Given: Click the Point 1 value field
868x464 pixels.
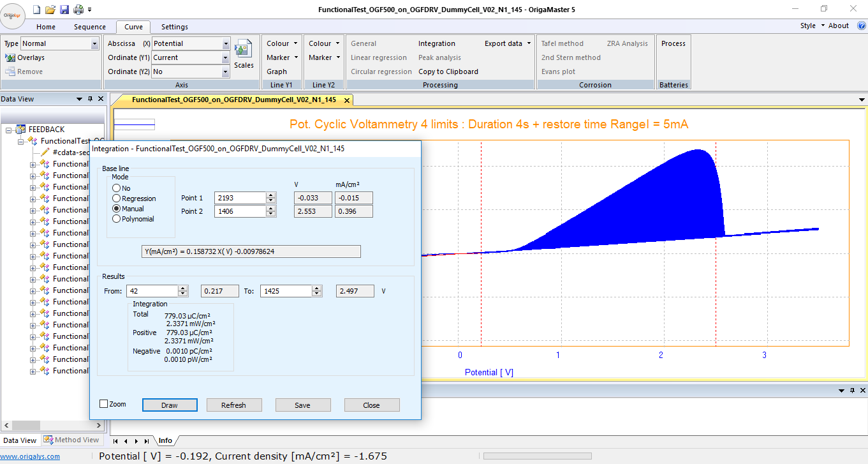Looking at the screenshot, I should point(240,198).
